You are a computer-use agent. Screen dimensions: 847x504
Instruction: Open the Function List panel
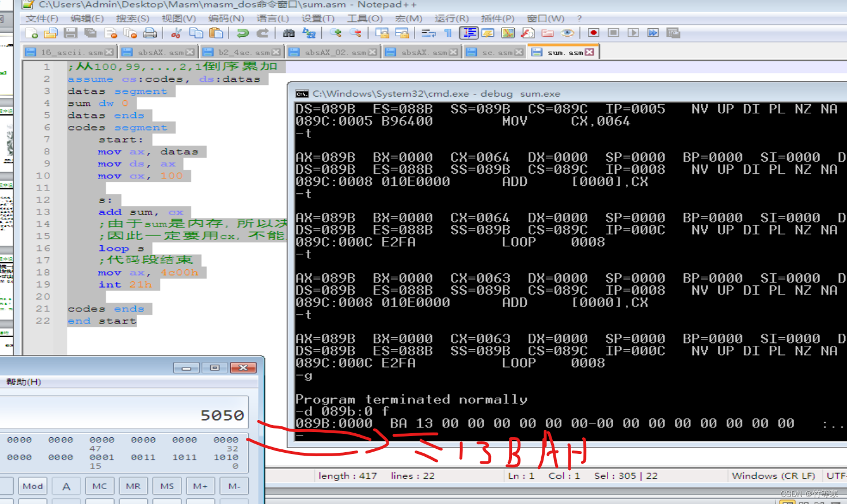point(527,33)
